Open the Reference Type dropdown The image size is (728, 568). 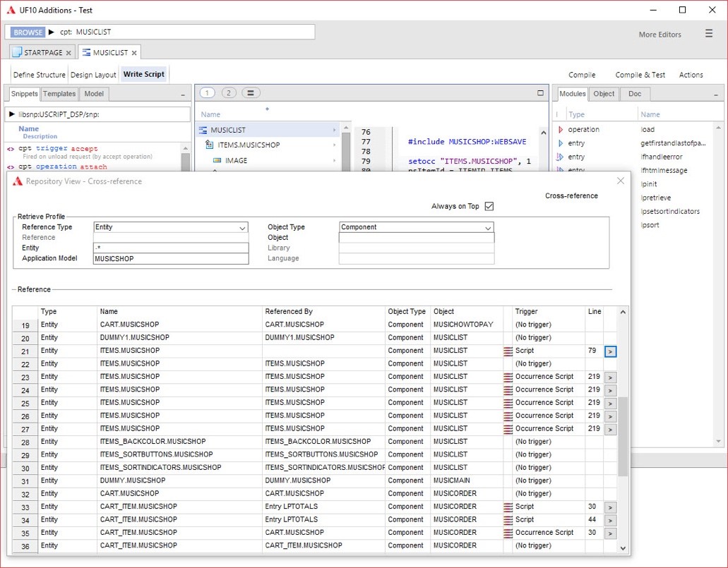[x=243, y=227]
